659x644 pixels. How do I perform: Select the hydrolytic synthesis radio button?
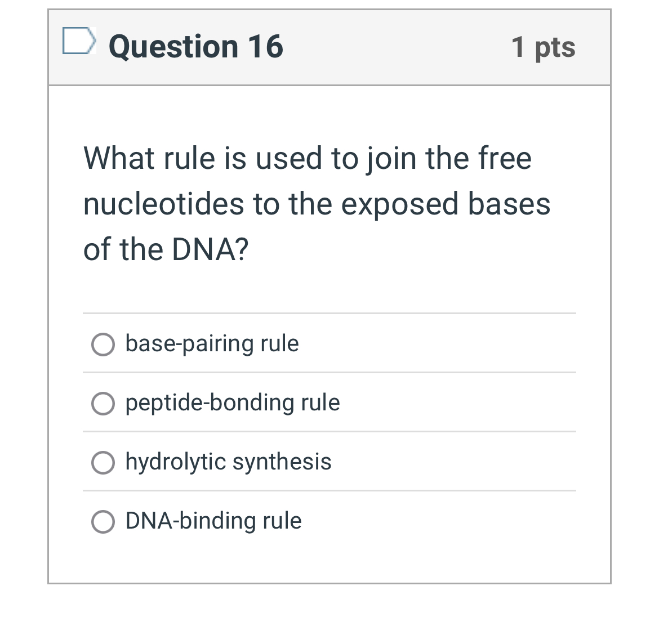point(103,463)
